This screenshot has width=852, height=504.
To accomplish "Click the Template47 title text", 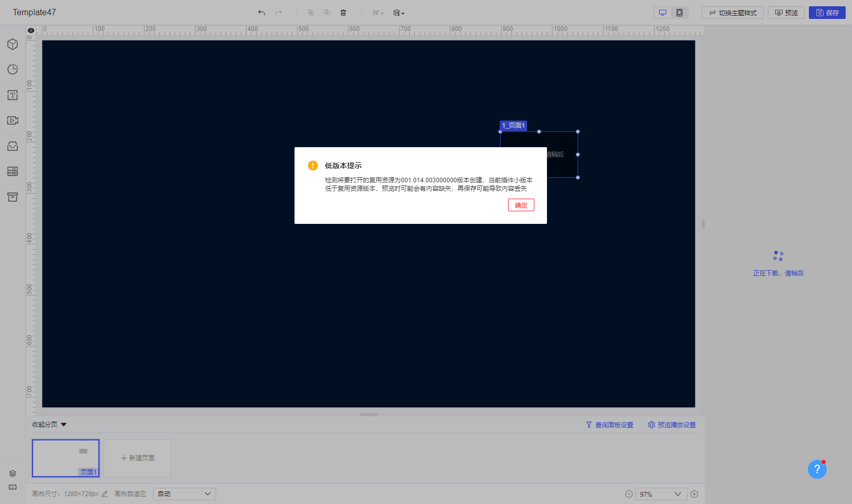I will point(34,13).
